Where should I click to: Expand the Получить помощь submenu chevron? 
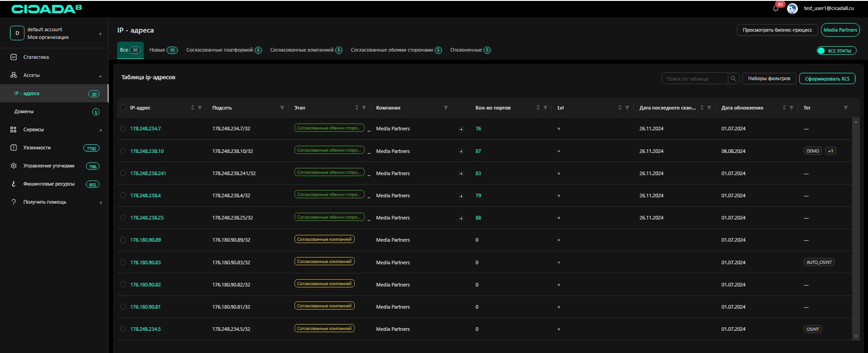[100, 202]
